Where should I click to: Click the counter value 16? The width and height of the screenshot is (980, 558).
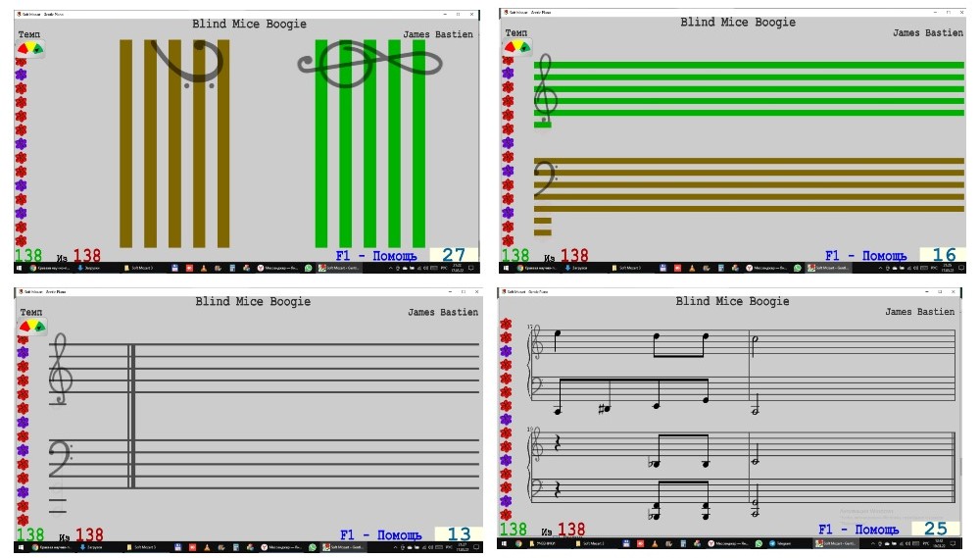coord(944,255)
